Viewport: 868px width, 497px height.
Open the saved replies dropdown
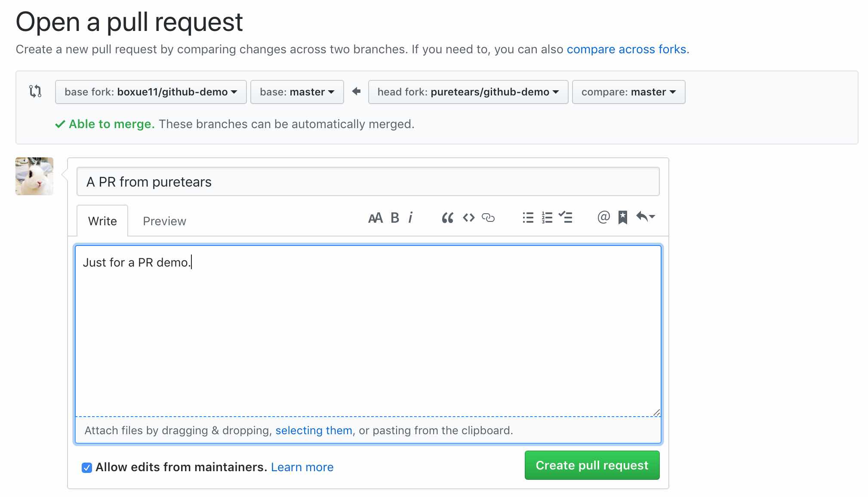pos(645,217)
